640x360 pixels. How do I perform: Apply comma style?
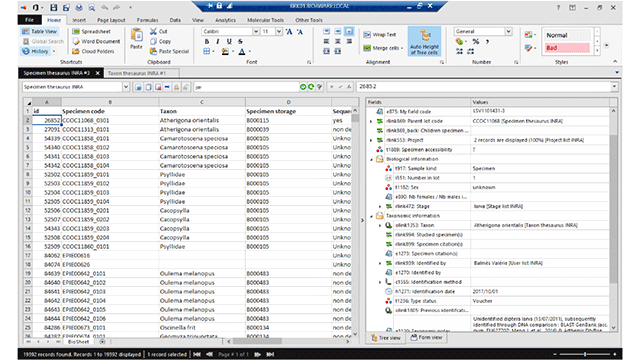pyautogui.click(x=487, y=41)
